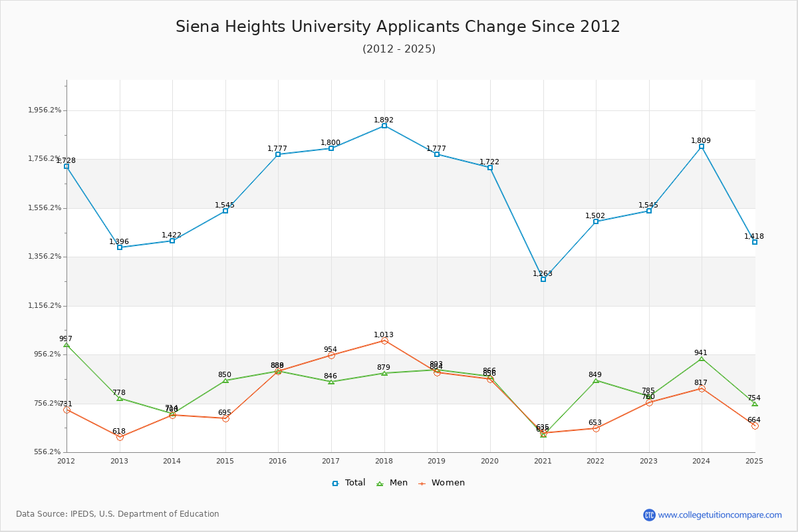
Task: Select the 2013 Men data point 778
Action: (120, 398)
